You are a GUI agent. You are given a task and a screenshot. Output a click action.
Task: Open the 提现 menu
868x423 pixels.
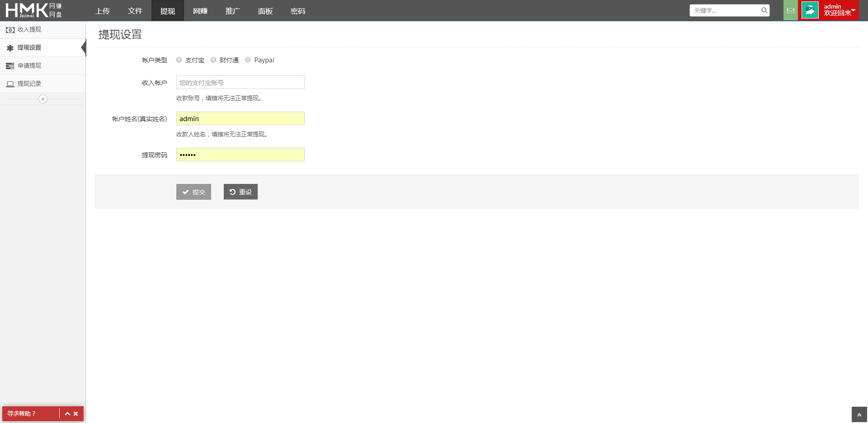[168, 11]
